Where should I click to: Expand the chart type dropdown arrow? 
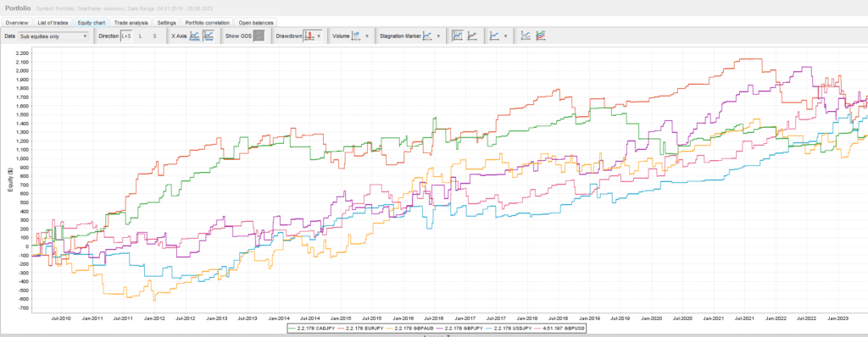[505, 36]
